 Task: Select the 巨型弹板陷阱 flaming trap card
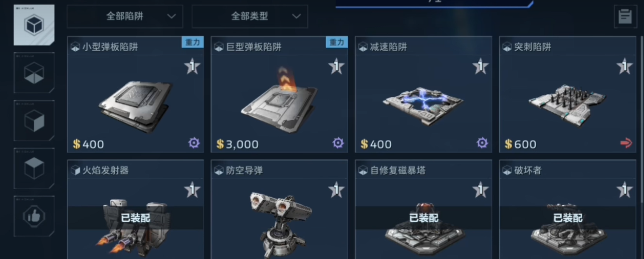279,94
